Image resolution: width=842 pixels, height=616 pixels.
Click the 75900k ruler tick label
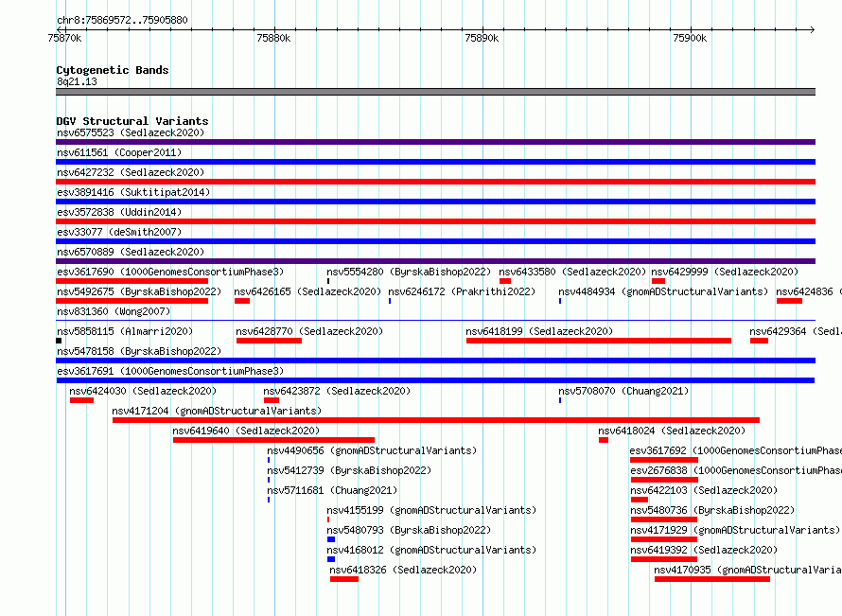(690, 38)
